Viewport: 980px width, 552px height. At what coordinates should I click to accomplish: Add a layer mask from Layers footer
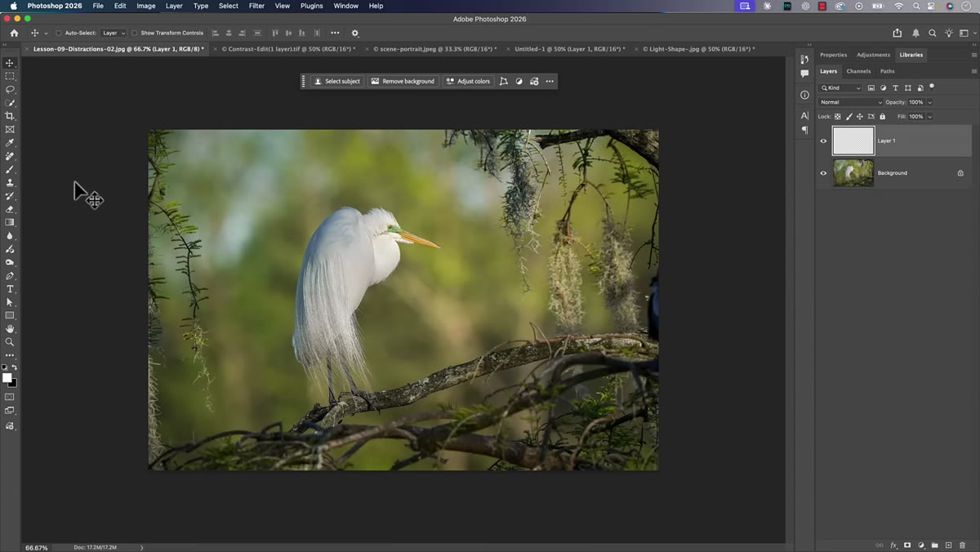907,545
